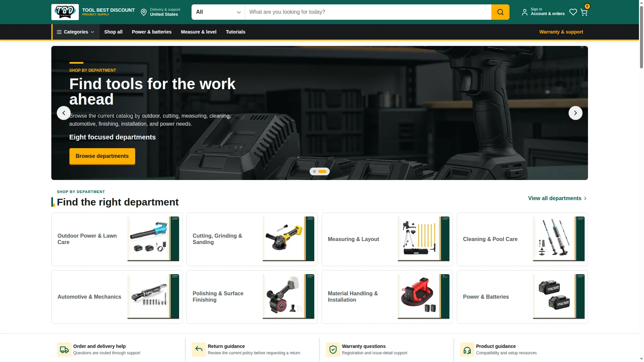Click the View all departments chevron
This screenshot has height=362, width=644.
tap(585, 198)
